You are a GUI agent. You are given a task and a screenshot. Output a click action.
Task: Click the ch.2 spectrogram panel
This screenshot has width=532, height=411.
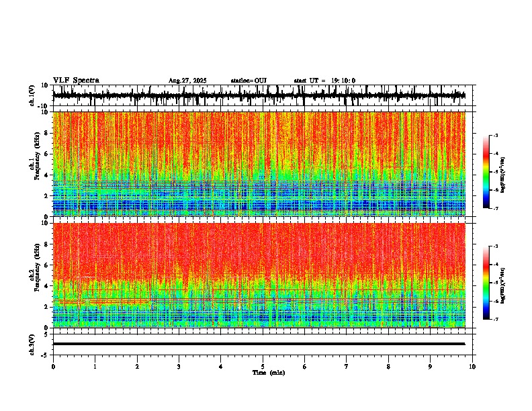(259, 275)
